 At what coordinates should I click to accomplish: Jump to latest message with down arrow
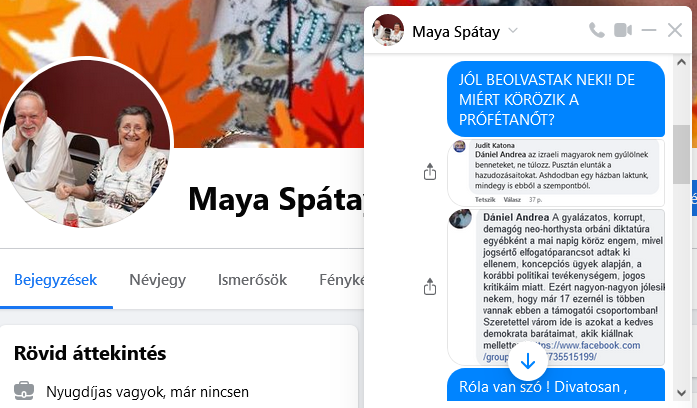pyautogui.click(x=528, y=361)
